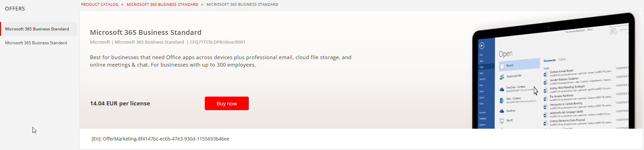Click the This PC monitor icon
The image size is (644, 150).
[502, 121]
